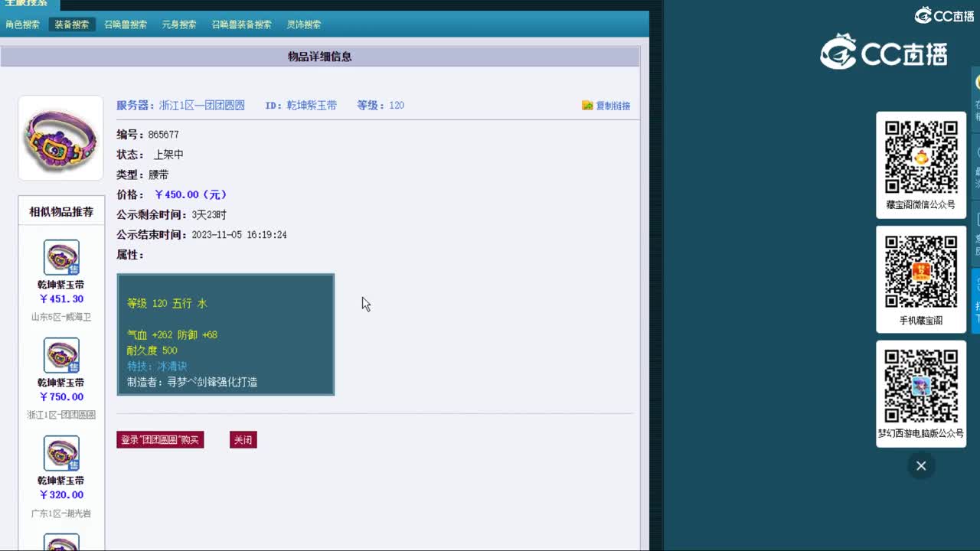This screenshot has height=551, width=980.
Task: Click the remaining time 3天23时
Action: click(209, 215)
